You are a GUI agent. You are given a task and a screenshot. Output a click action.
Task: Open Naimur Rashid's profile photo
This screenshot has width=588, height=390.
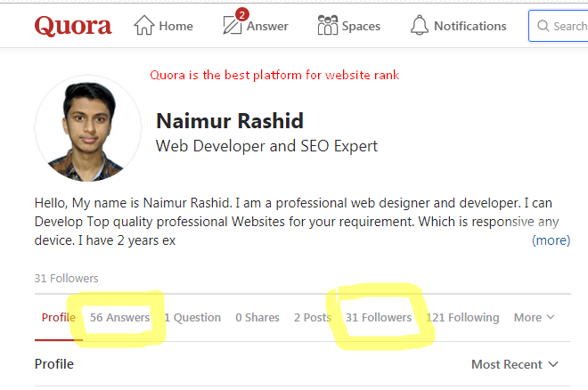tap(88, 128)
